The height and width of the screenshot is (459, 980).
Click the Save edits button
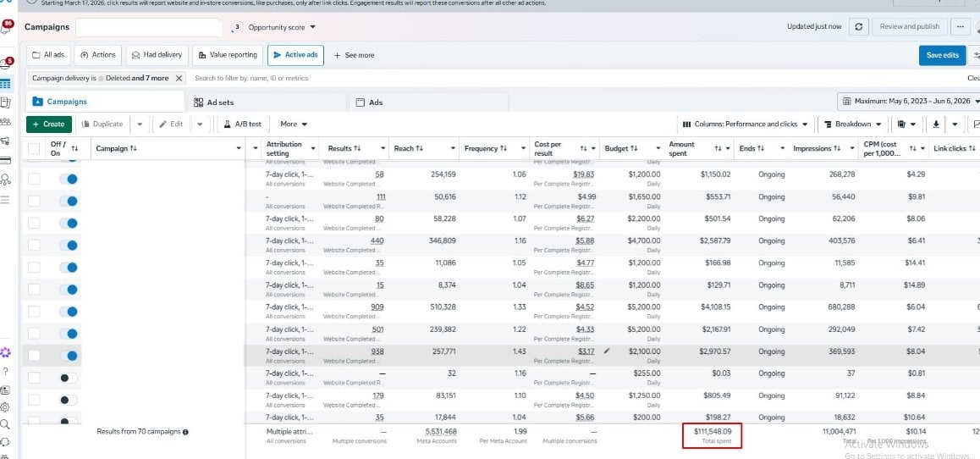point(942,55)
